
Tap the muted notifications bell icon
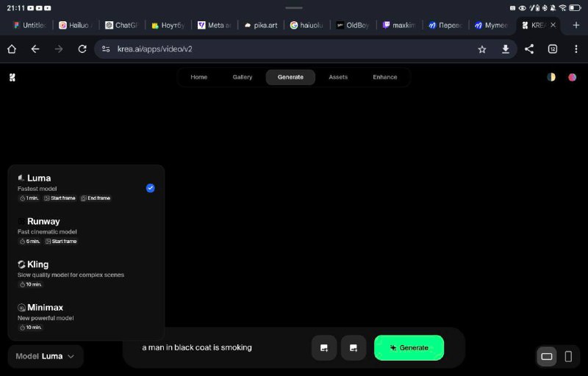[553, 7]
